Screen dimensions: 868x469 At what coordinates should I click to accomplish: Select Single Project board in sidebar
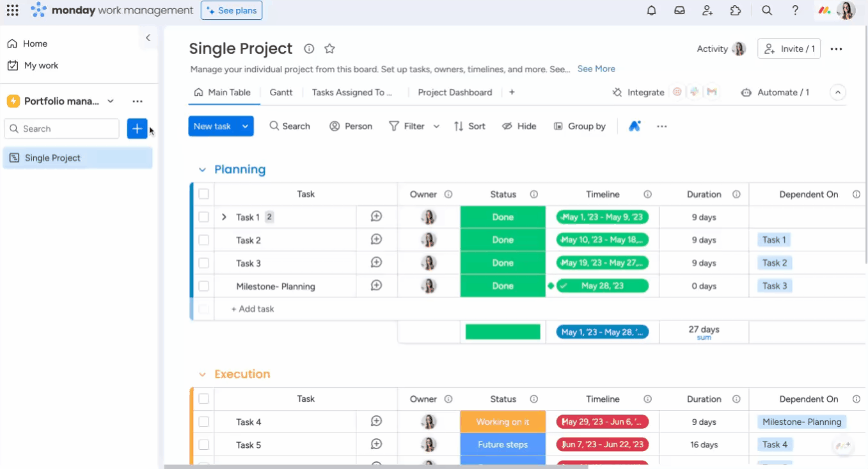[x=77, y=158]
